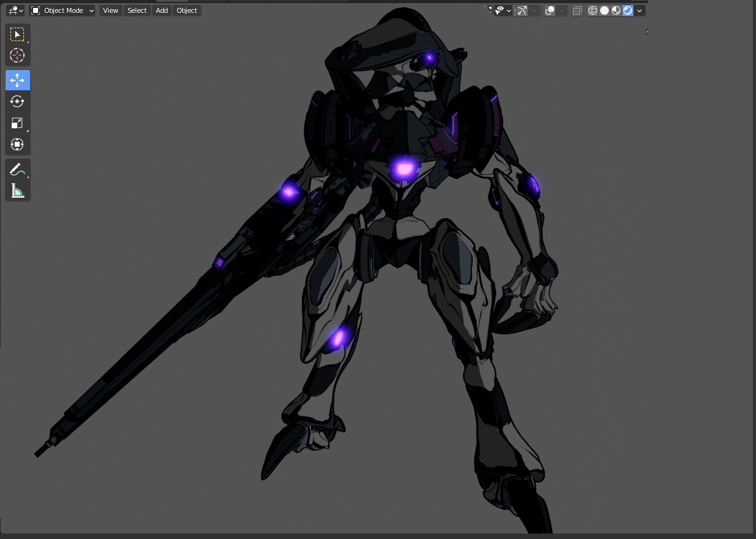Click the Add button to insert objects
This screenshot has height=539, width=756.
pos(161,10)
